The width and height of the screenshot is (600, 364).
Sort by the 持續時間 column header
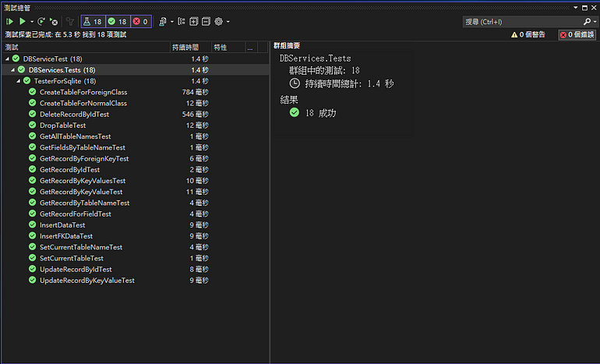click(191, 48)
